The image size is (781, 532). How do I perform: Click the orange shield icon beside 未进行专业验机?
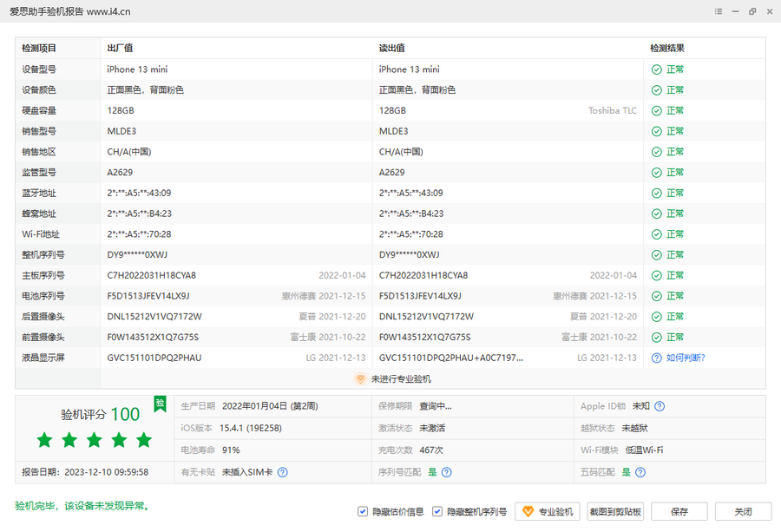pos(360,379)
